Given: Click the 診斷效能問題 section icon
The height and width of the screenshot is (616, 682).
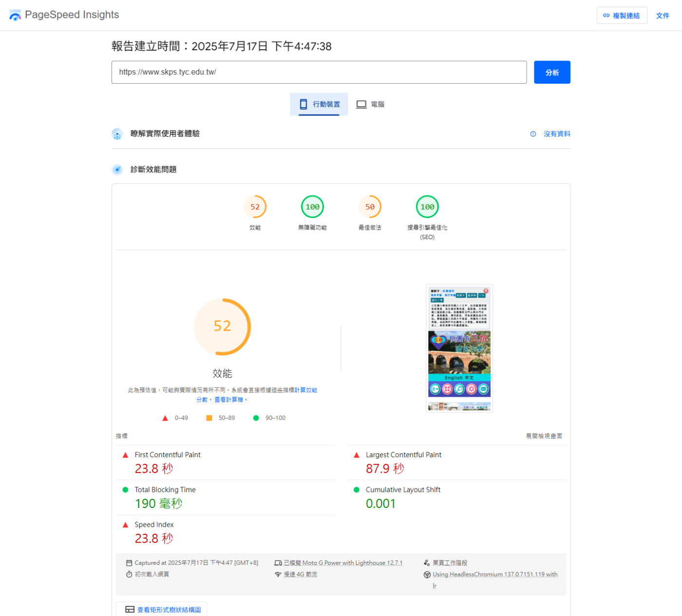Looking at the screenshot, I should click(117, 169).
